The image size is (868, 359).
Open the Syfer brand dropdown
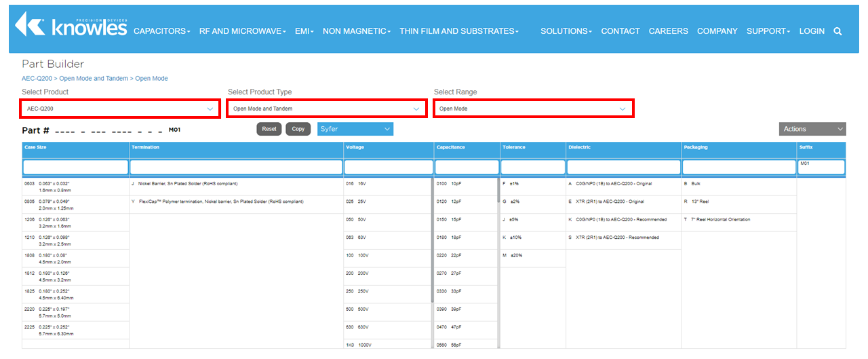(355, 129)
